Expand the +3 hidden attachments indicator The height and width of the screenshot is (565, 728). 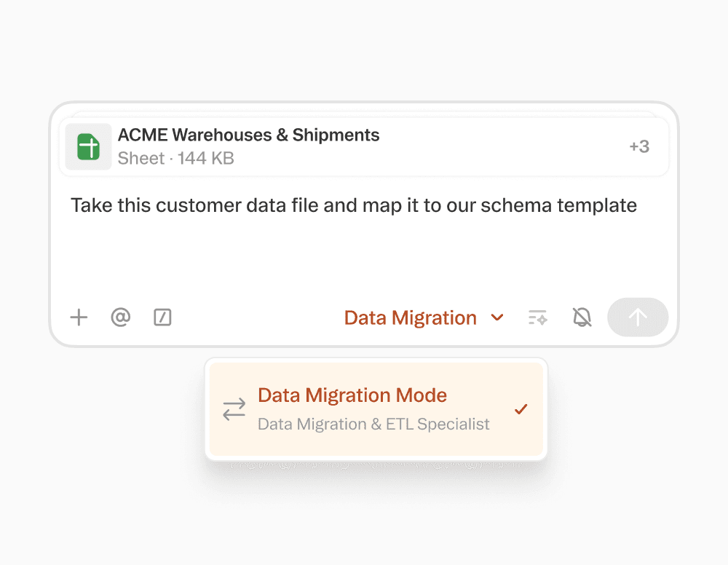tap(639, 146)
